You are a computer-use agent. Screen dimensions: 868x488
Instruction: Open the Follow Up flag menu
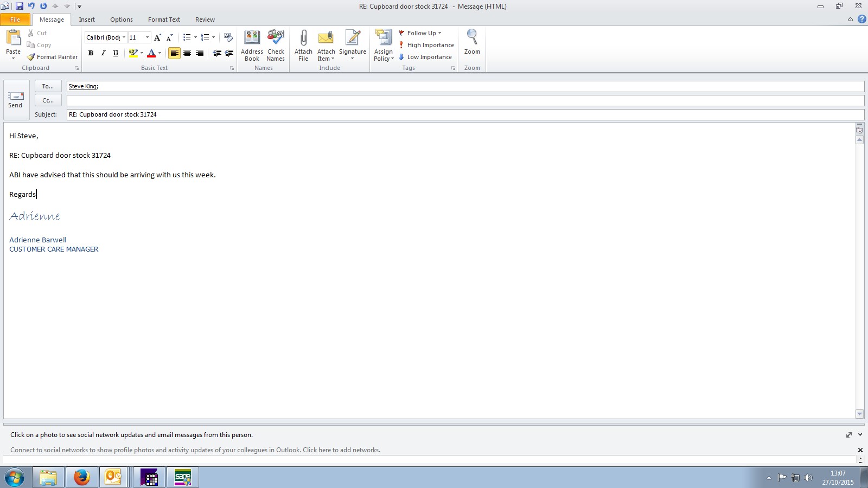pos(420,33)
